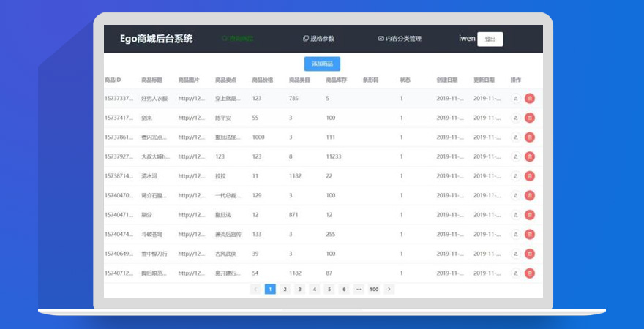Switch to 内容分类管理 navigation tab
The width and height of the screenshot is (644, 329).
click(x=400, y=39)
